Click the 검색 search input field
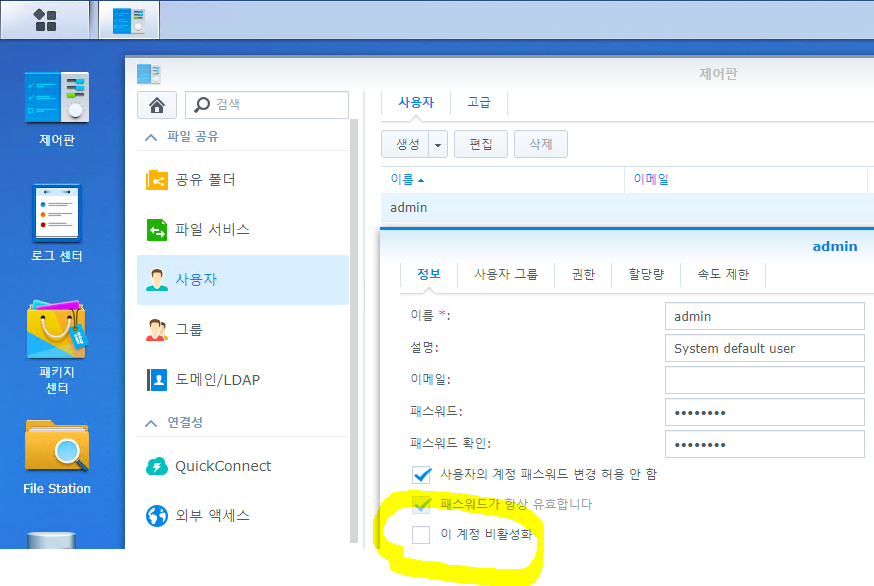 coord(267,105)
